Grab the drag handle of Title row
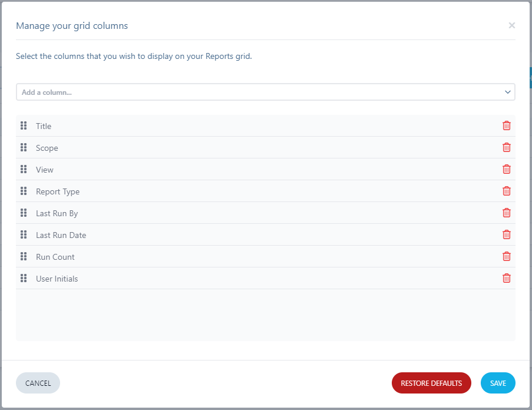The height and width of the screenshot is (410, 532). click(x=24, y=125)
